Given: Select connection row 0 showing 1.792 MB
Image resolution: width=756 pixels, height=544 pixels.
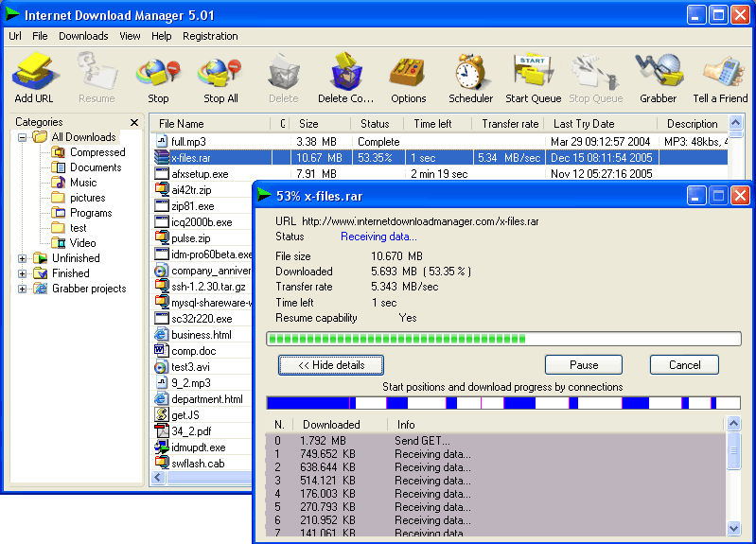Looking at the screenshot, I should click(496, 440).
